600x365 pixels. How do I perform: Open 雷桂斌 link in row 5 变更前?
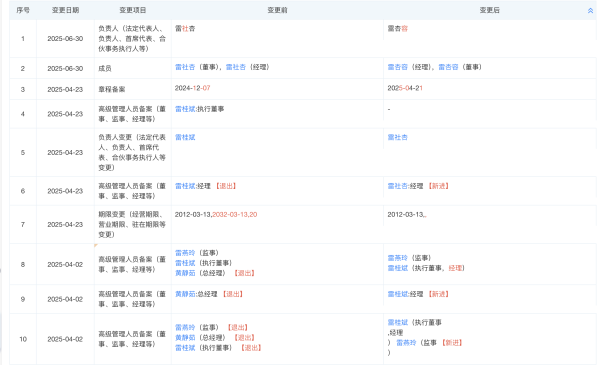[x=185, y=137]
